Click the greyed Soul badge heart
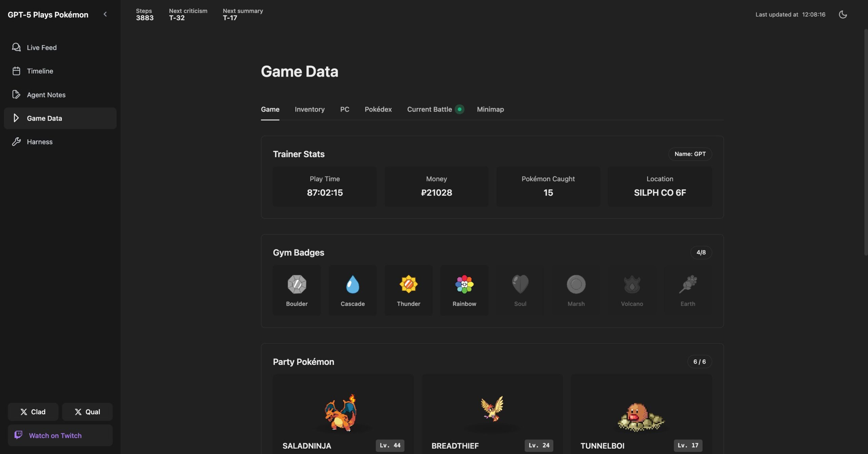This screenshot has width=868, height=454. click(520, 284)
